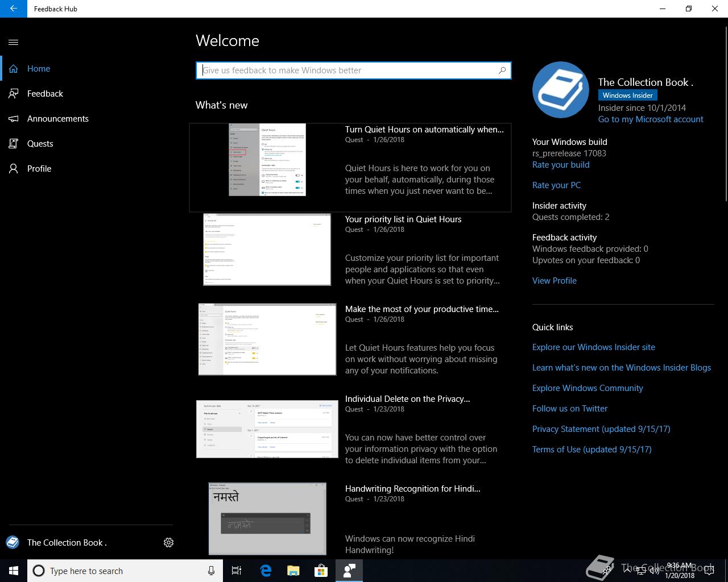Click the volume speaker tray icon
The image size is (728, 582).
pyautogui.click(x=655, y=571)
